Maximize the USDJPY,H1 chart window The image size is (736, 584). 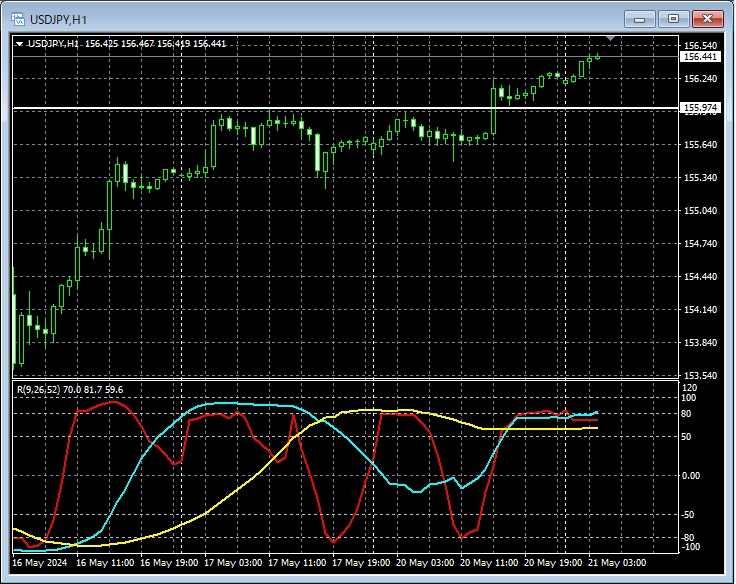point(673,18)
